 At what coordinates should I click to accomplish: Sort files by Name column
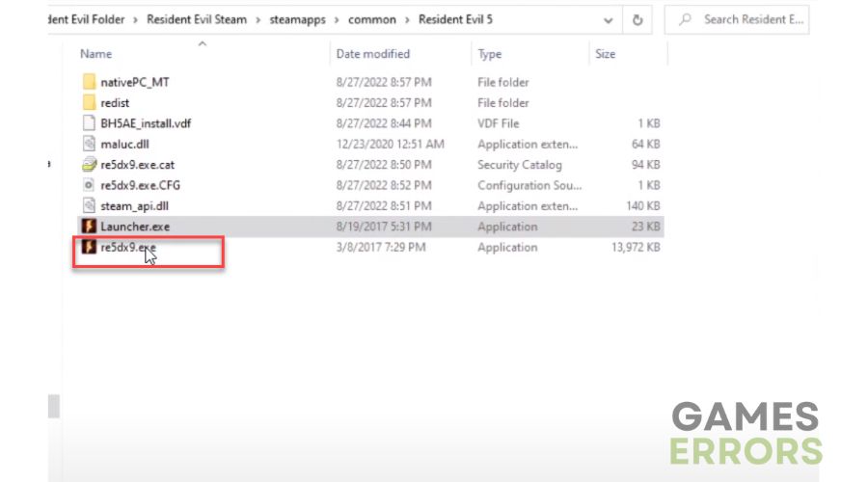point(95,54)
